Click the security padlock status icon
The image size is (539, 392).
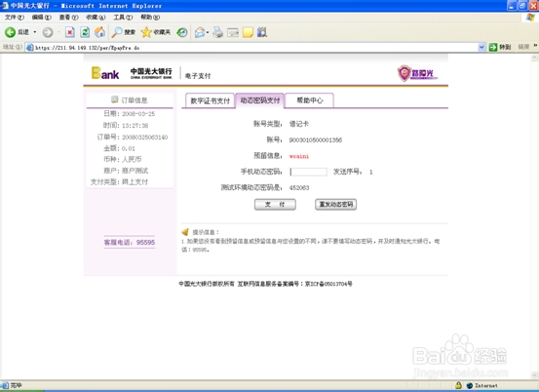pyautogui.click(x=458, y=385)
